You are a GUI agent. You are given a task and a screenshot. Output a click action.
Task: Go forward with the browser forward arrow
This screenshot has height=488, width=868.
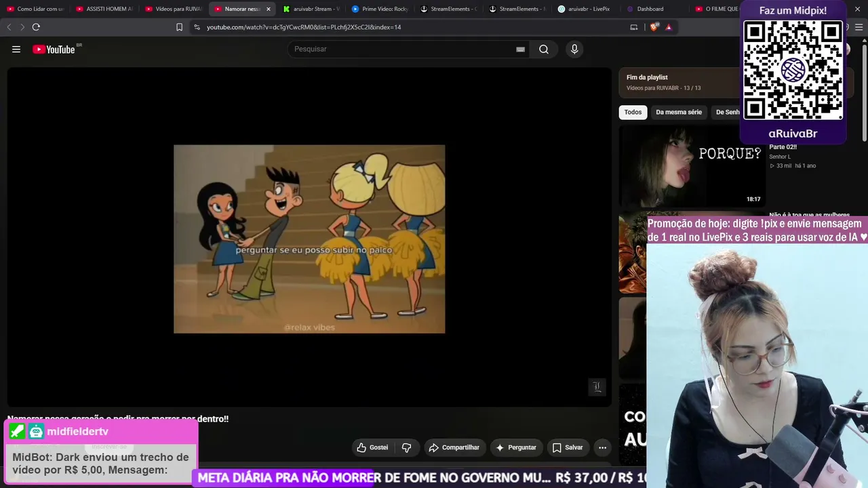tap(22, 27)
